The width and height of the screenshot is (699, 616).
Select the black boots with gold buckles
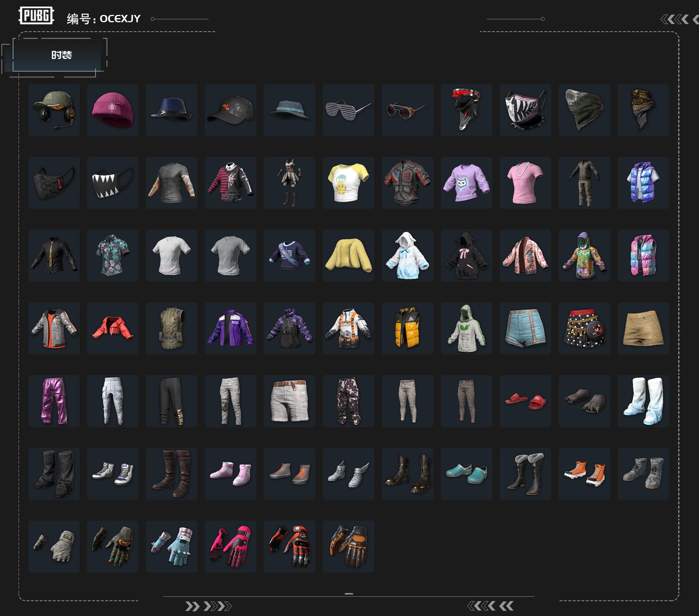click(408, 474)
